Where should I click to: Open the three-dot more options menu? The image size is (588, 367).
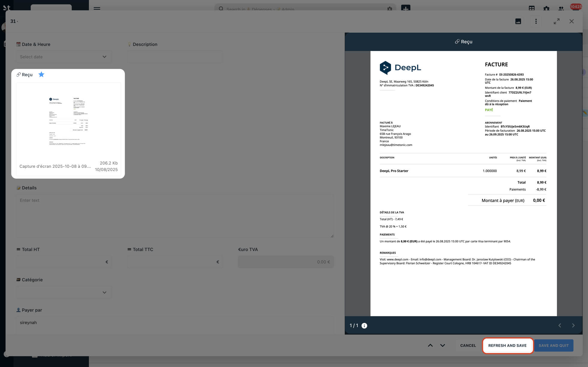[536, 21]
